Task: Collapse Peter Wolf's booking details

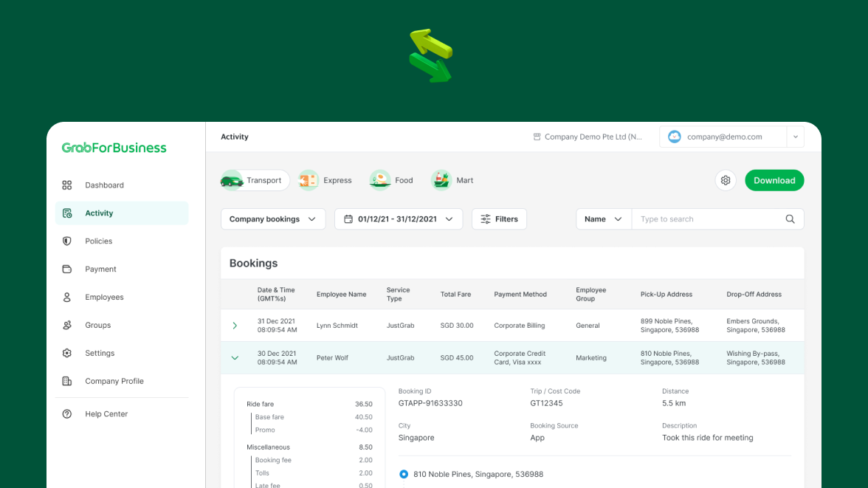Action: pos(235,357)
